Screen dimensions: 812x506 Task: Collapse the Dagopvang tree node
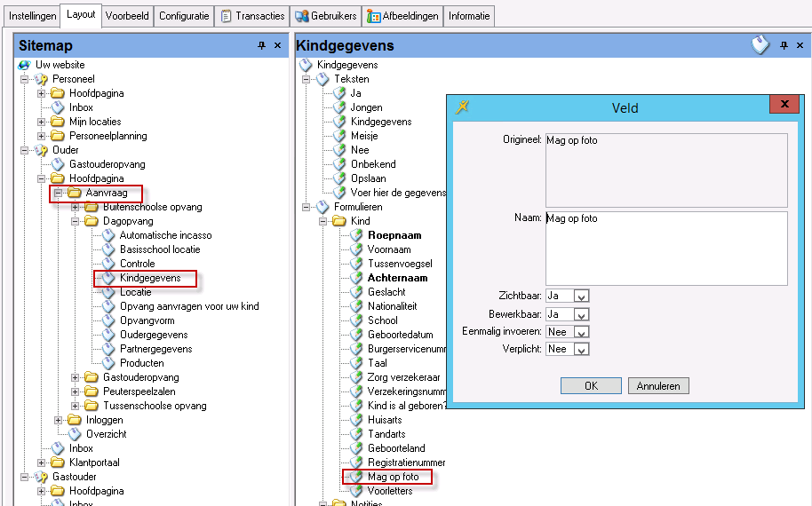coord(76,221)
